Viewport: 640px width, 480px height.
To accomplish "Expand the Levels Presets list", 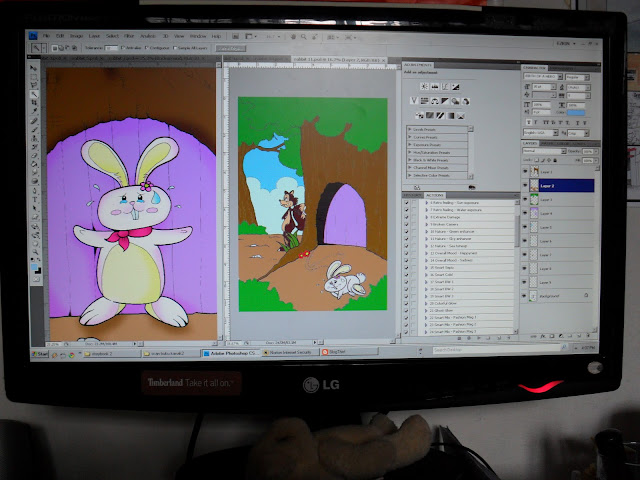I will point(410,129).
